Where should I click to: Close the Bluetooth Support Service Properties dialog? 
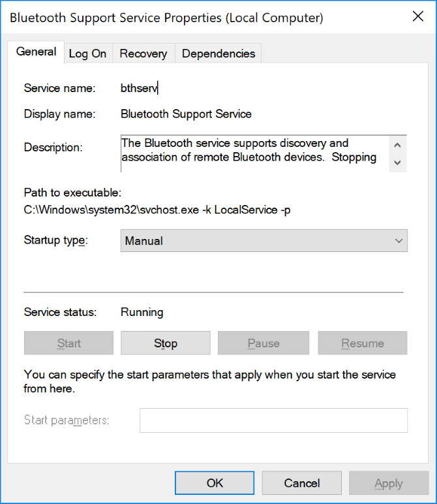click(x=417, y=16)
